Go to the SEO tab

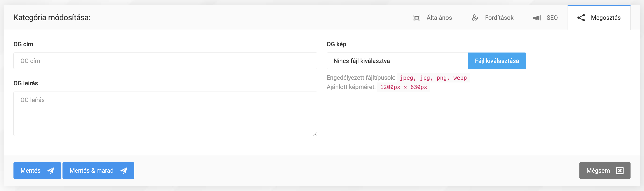tap(552, 18)
